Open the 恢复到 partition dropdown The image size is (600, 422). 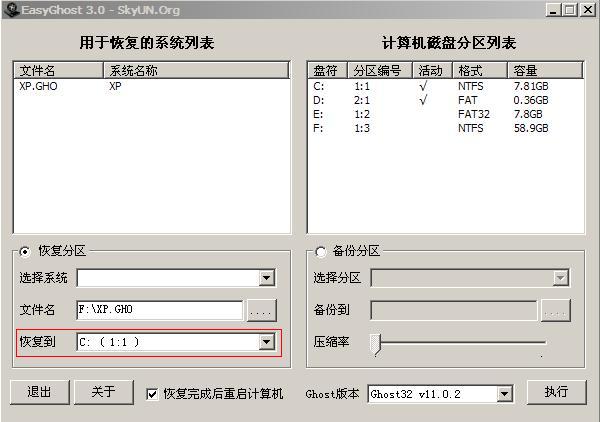pyautogui.click(x=266, y=342)
